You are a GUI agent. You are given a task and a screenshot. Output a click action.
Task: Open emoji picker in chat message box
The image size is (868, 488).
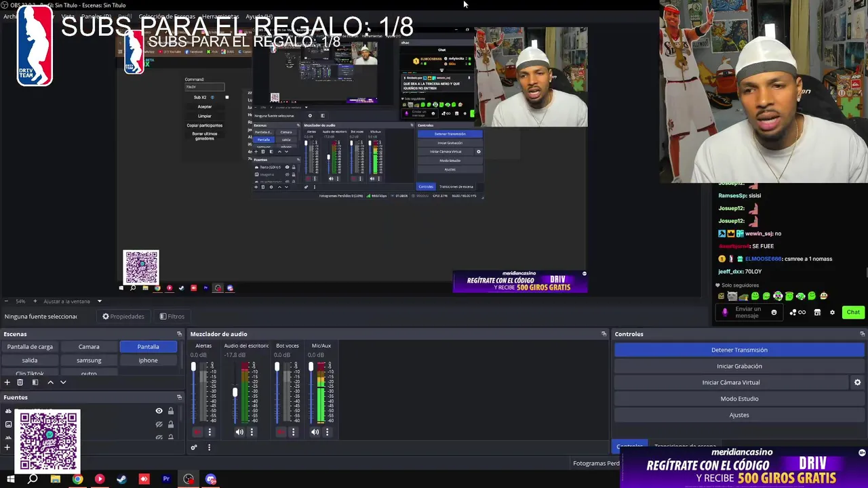tap(774, 312)
